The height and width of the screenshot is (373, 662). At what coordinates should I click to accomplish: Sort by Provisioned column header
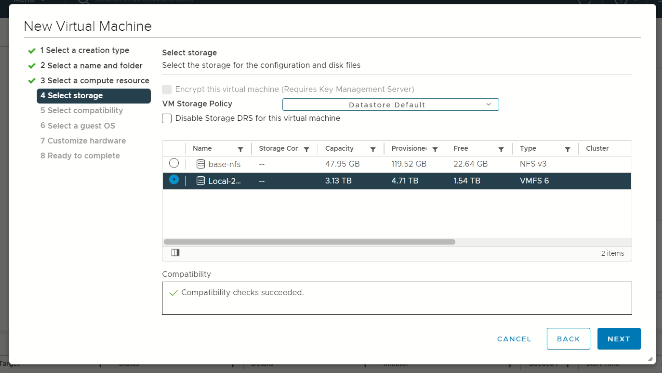(409, 149)
